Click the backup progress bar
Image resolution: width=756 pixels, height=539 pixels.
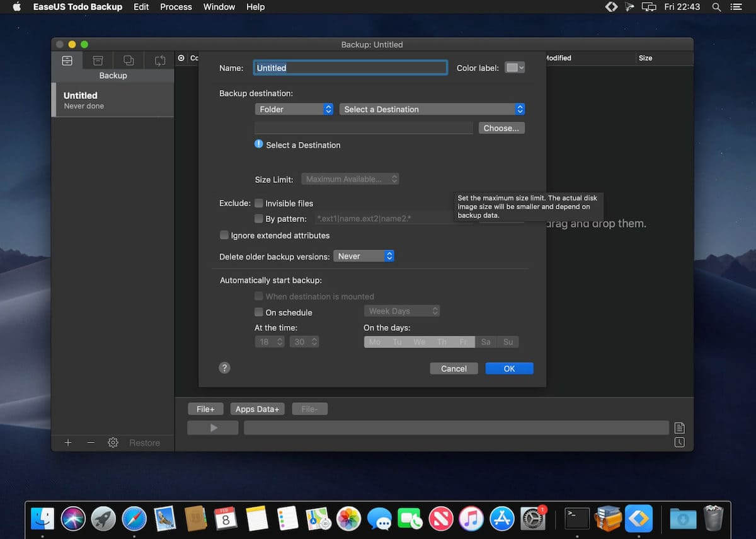(x=456, y=427)
